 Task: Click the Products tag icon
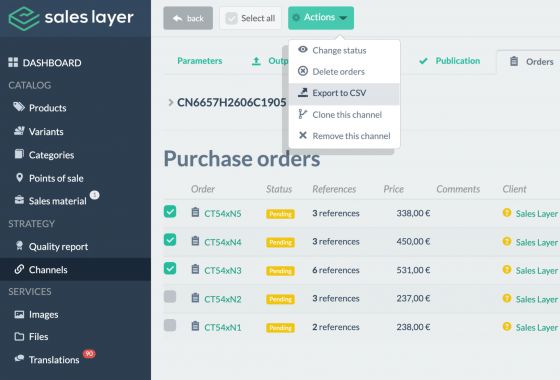[x=19, y=107]
